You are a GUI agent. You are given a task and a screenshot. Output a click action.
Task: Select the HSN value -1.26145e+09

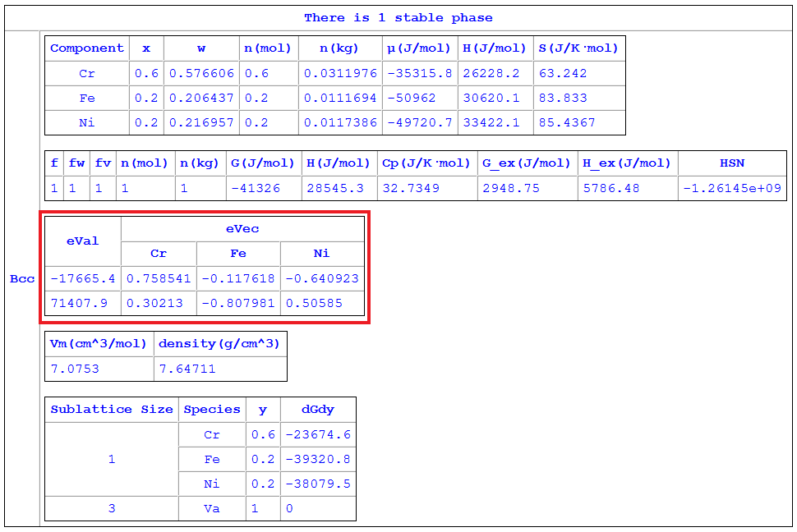(731, 188)
